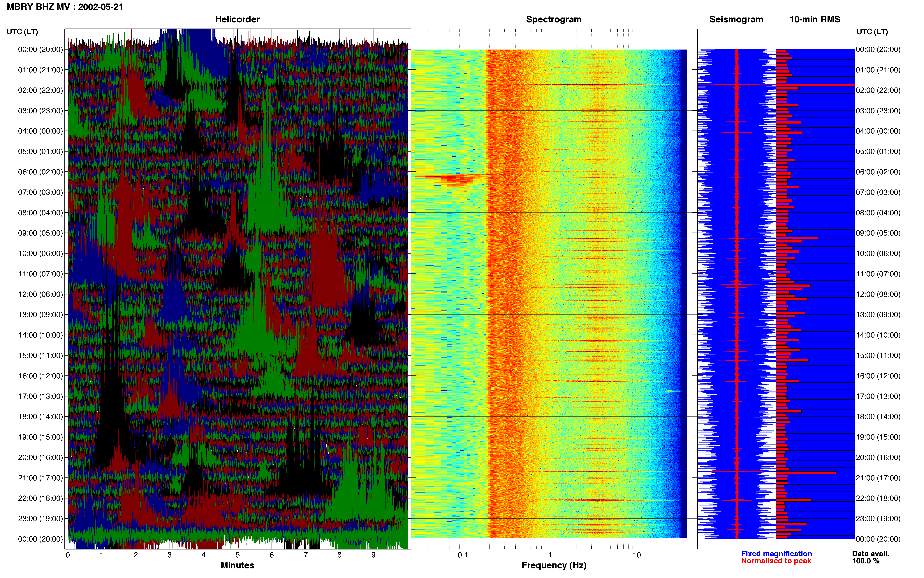This screenshot has width=924, height=578.
Task: Click the left 'UTC (LT)' axis label
Action: click(22, 32)
